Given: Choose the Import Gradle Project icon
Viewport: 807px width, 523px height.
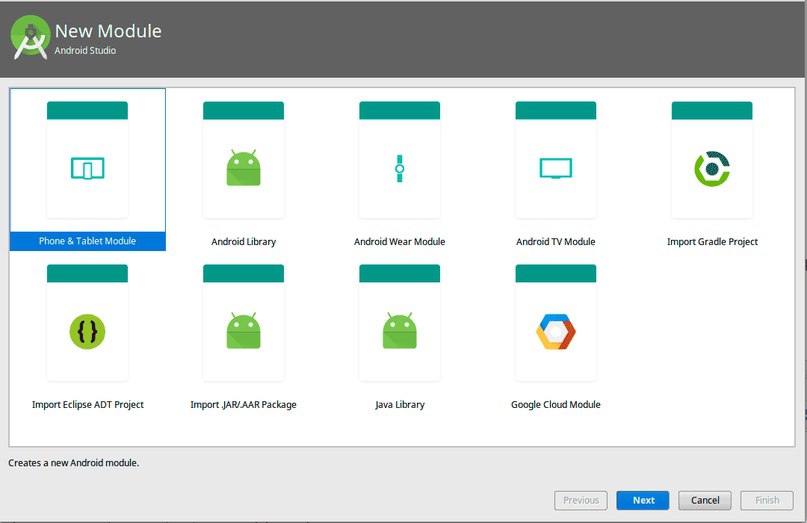Looking at the screenshot, I should coord(712,168).
